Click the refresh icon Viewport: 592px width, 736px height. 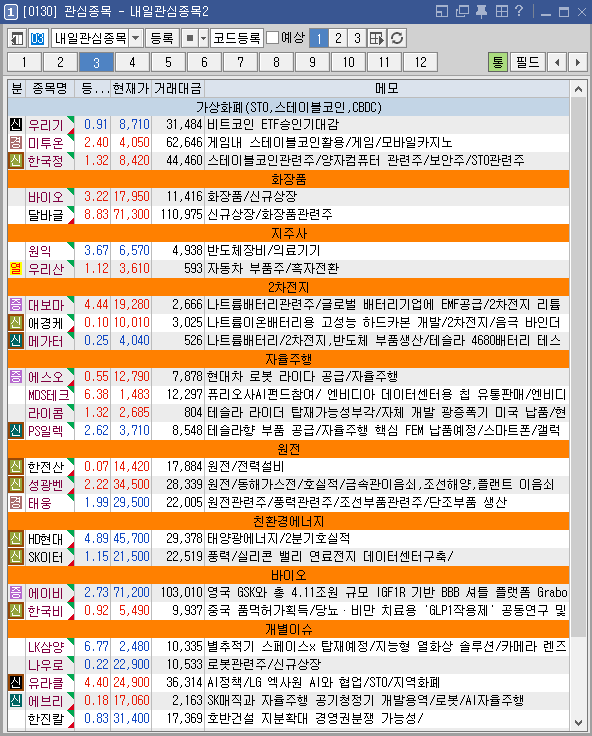[397, 38]
